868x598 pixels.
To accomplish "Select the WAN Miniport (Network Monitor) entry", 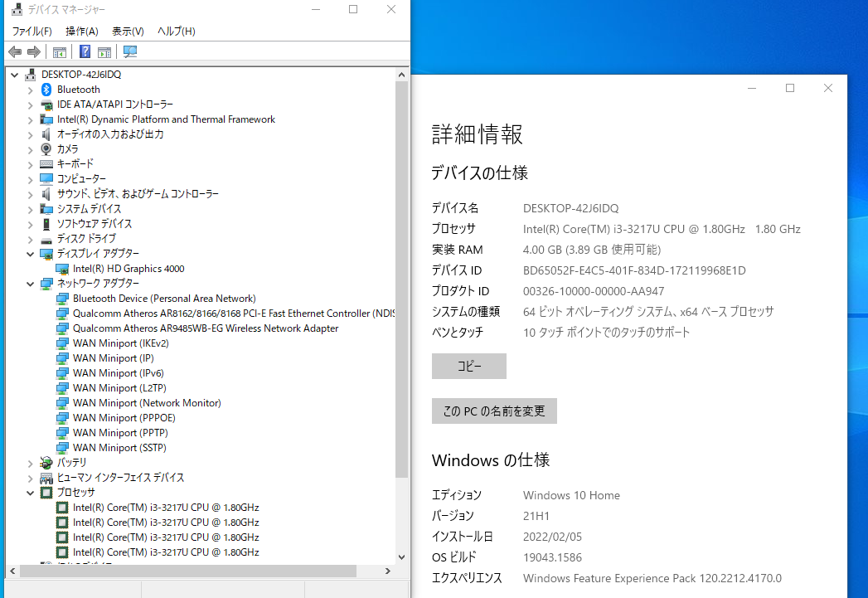I will 147,403.
